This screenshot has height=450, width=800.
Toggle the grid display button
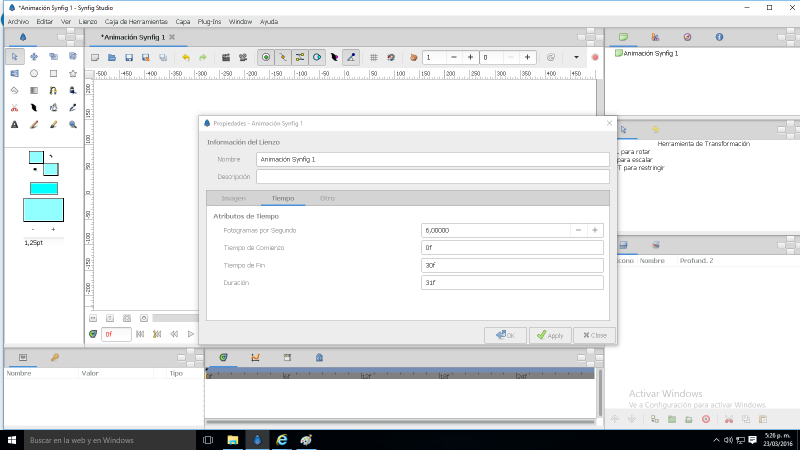click(373, 58)
